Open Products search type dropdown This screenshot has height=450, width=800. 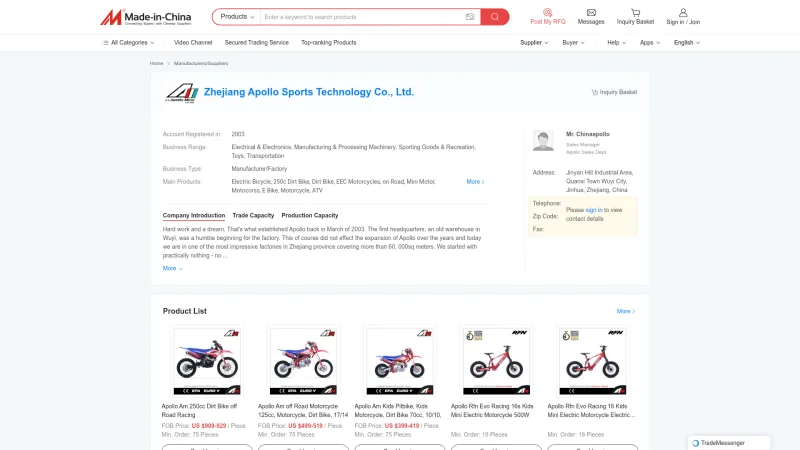(x=237, y=17)
